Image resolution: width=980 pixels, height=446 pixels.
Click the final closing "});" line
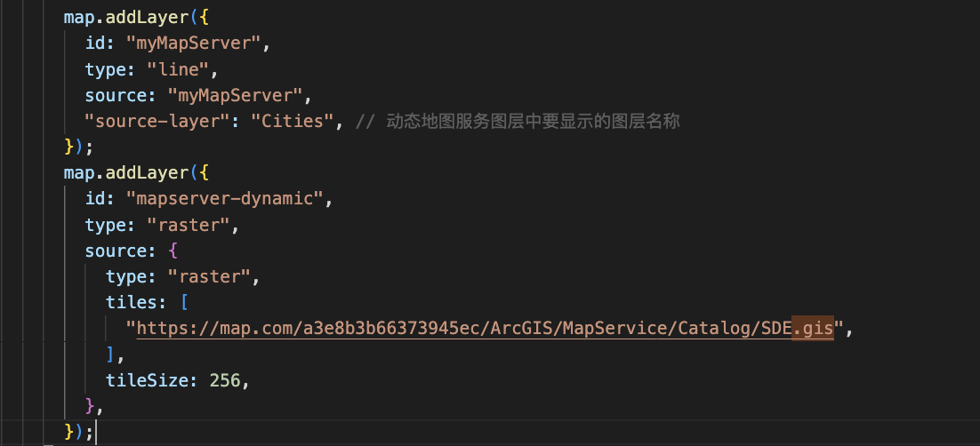pos(79,432)
